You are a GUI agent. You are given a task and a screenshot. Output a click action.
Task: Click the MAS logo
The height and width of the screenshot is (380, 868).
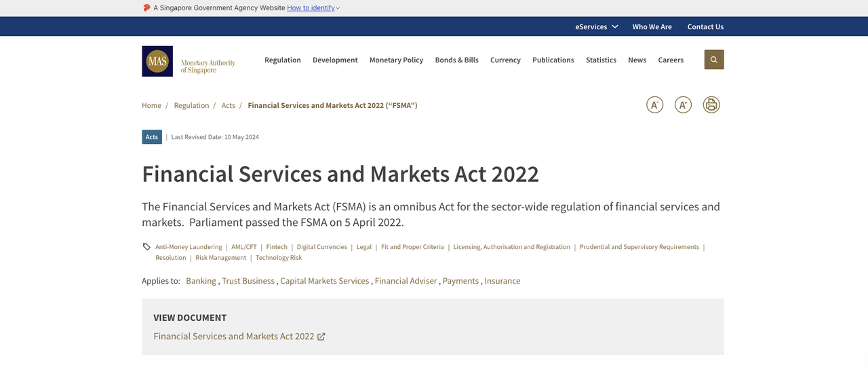(x=157, y=61)
